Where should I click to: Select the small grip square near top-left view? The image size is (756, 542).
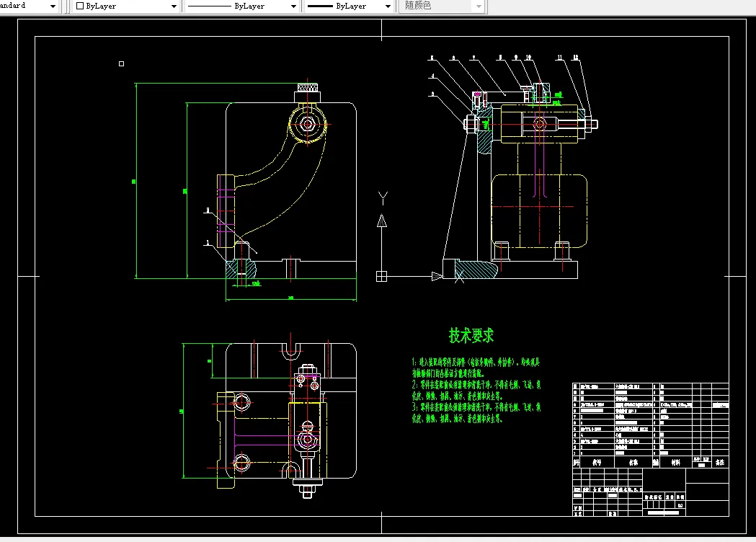coord(122,63)
